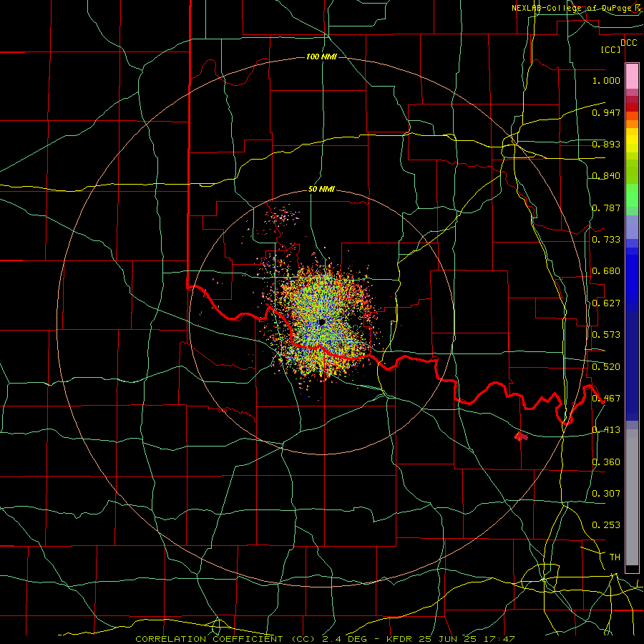Click the 100 NMI range ring label

coord(321,57)
